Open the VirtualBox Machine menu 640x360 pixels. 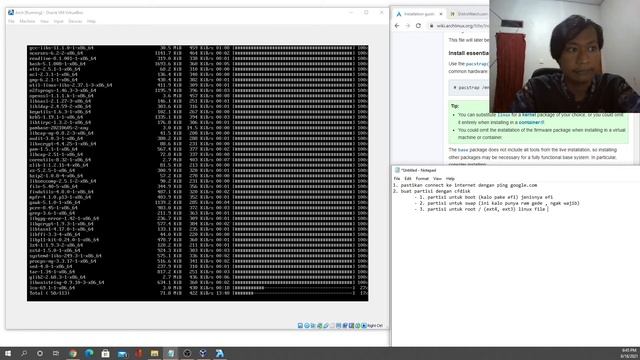[27, 21]
